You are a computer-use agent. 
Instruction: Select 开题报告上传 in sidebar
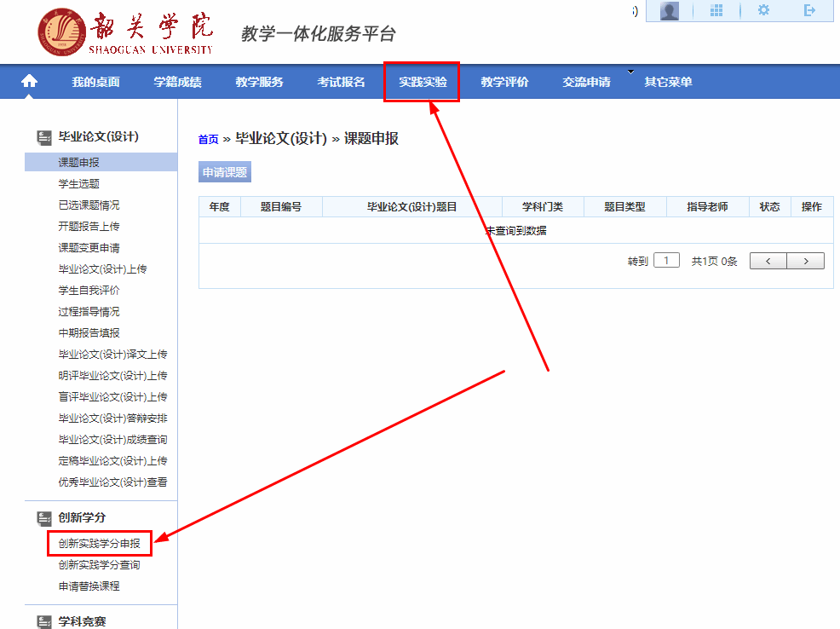tap(89, 227)
